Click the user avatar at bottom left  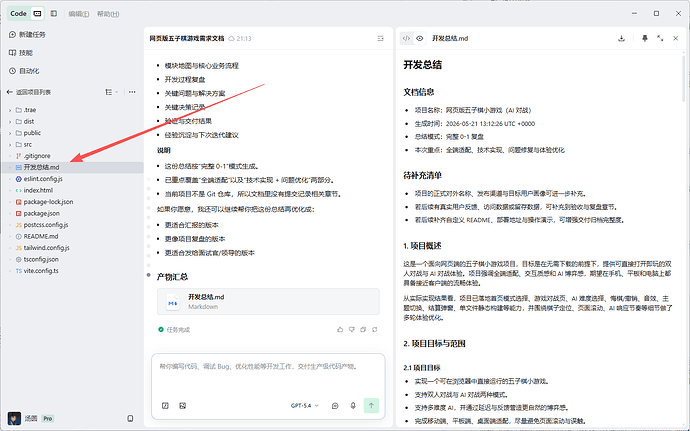click(14, 418)
